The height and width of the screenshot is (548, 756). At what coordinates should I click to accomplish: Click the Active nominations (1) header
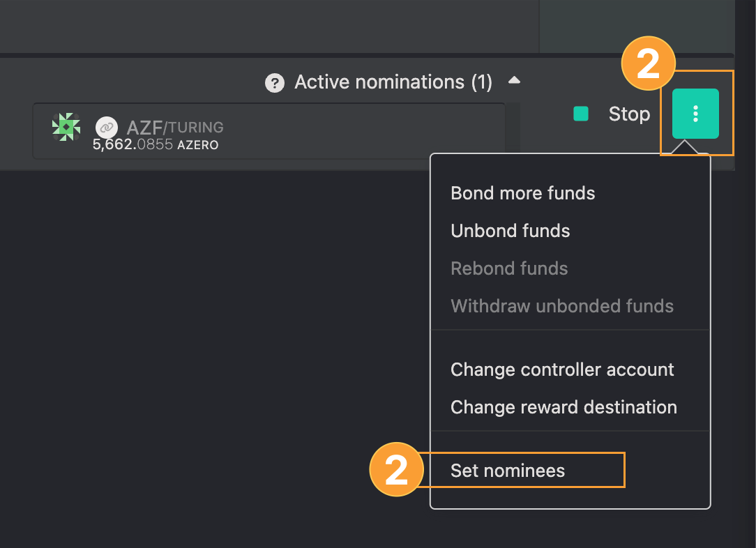pyautogui.click(x=393, y=82)
